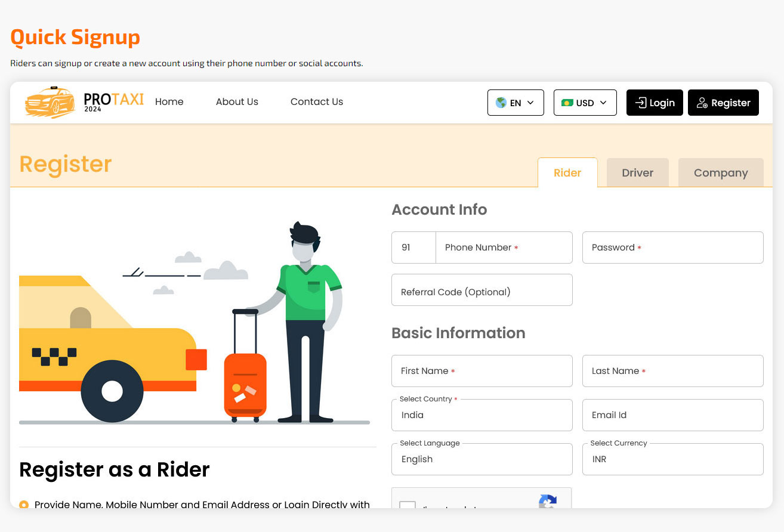
Task: Click the ProTaxi 2024 car logo
Action: click(x=84, y=102)
